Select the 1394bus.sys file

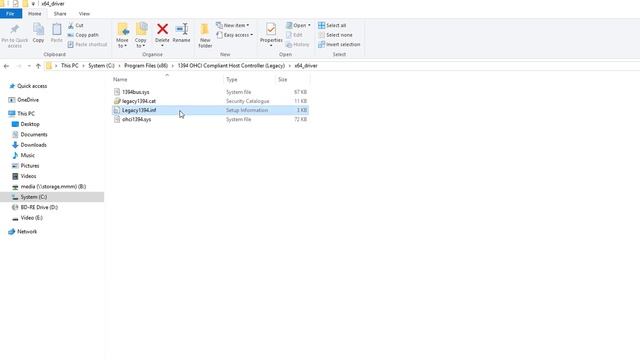(136, 92)
